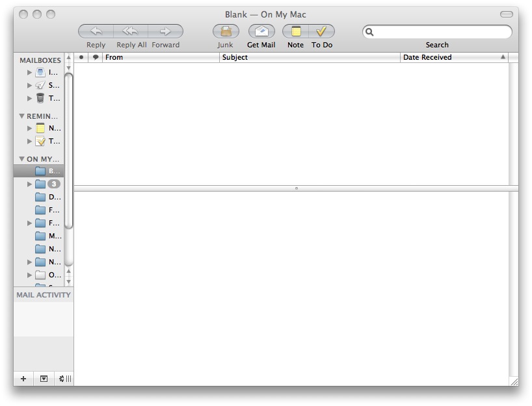532x406 pixels.
Task: Collapse the ON MY... section triangle
Action: (x=21, y=159)
